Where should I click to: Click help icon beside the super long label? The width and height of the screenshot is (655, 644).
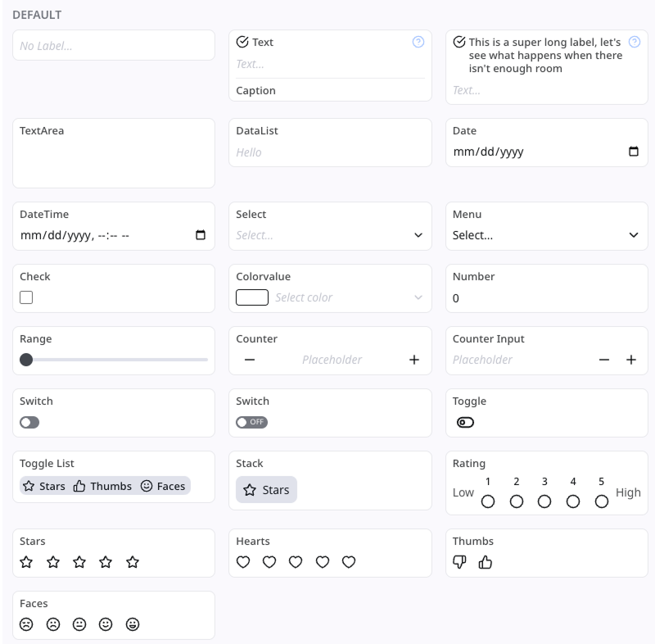click(635, 42)
